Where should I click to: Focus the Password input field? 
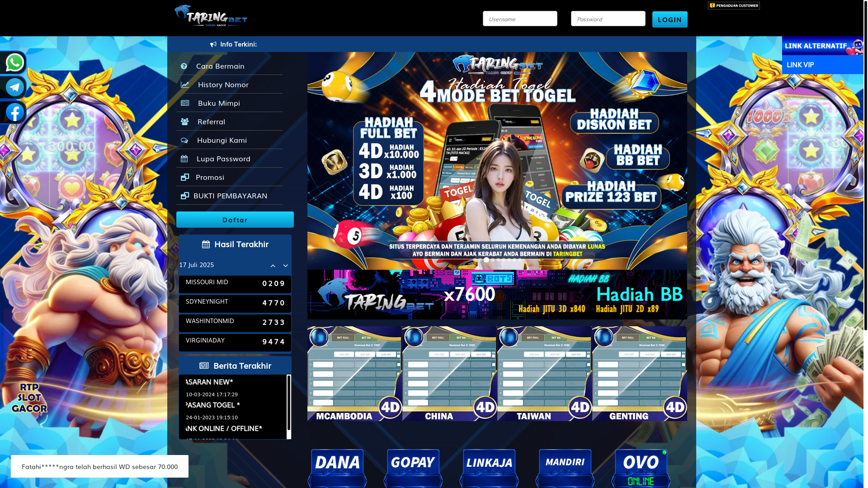coord(608,19)
